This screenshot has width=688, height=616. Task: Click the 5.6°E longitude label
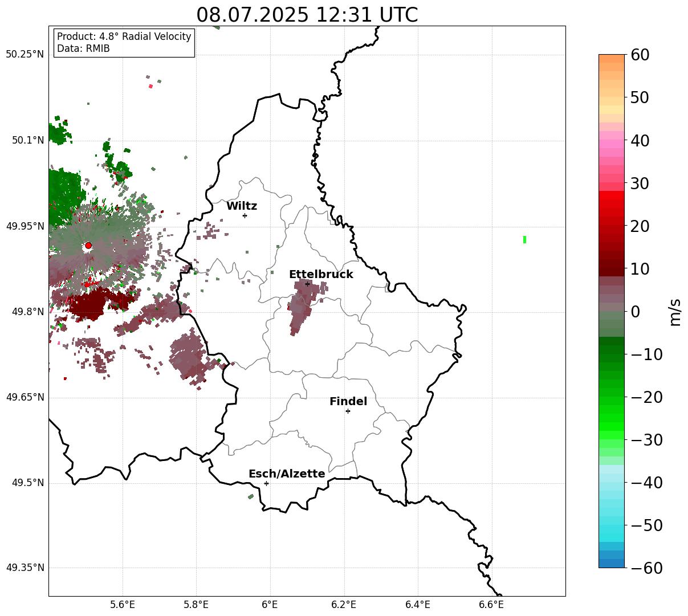[123, 605]
